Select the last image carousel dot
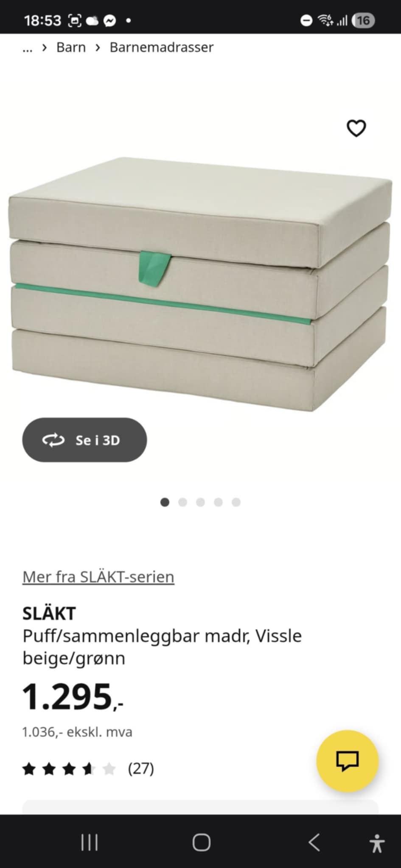Screen dimensions: 401x868 point(236,502)
